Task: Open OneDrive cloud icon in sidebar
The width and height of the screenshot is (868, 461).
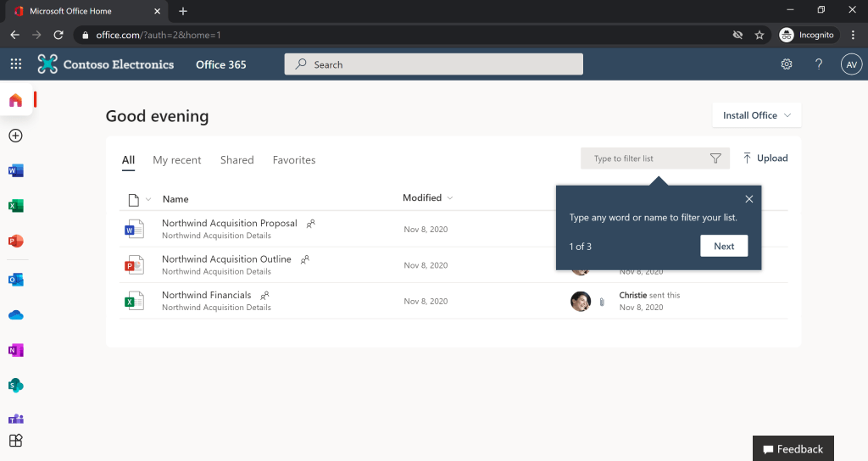Action: pyautogui.click(x=15, y=315)
